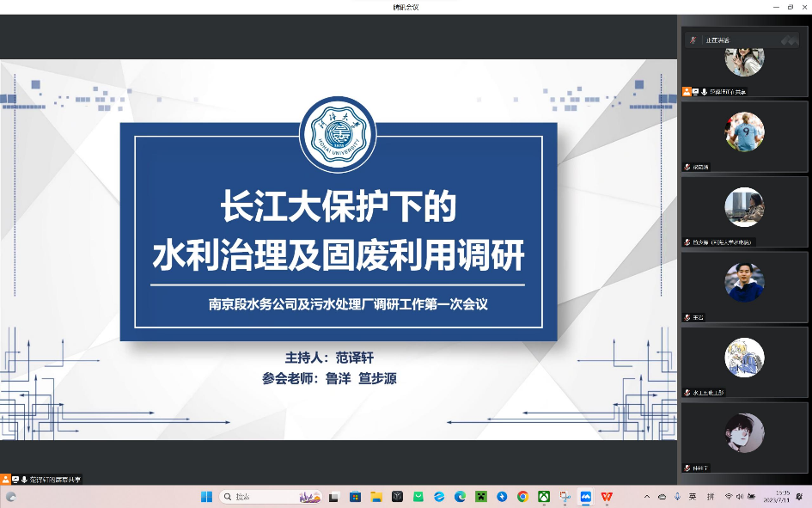Click the Windows Start button

(206, 497)
